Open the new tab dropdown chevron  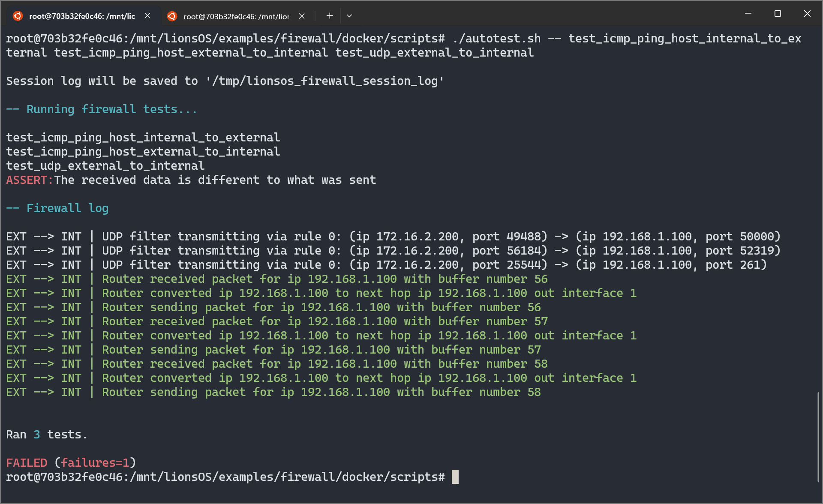349,16
